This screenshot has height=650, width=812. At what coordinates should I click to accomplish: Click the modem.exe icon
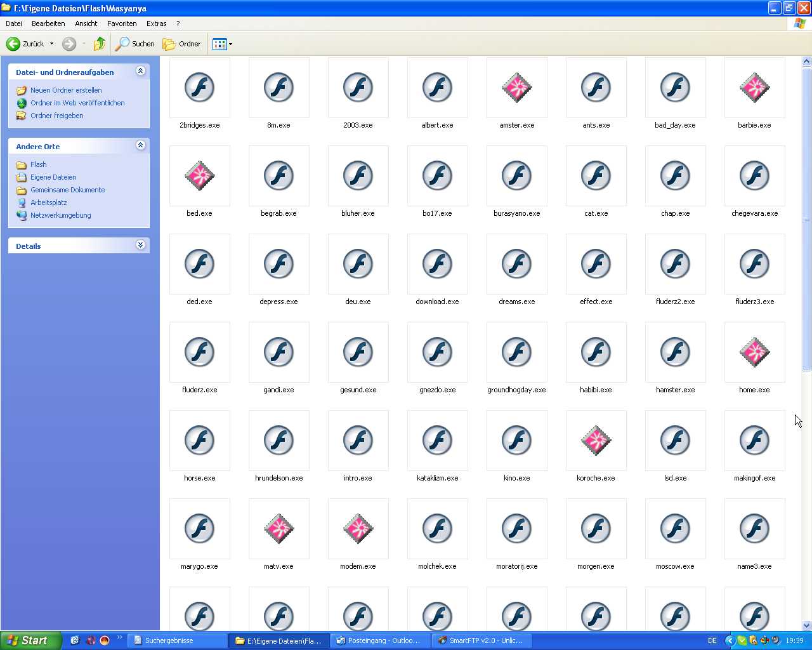coord(358,529)
